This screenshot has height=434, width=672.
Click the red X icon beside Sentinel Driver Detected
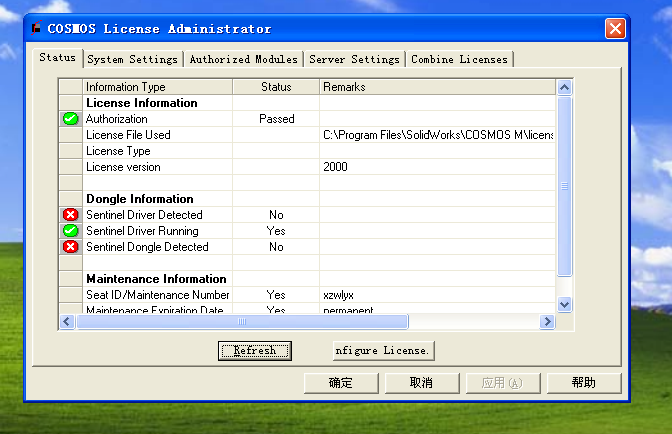[x=71, y=215]
